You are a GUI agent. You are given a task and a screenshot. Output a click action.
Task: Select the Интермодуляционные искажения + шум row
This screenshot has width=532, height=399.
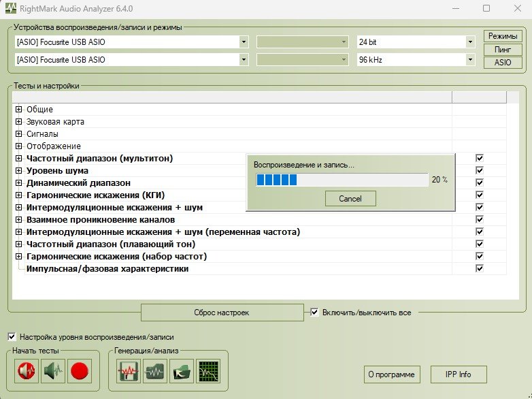[x=115, y=207]
